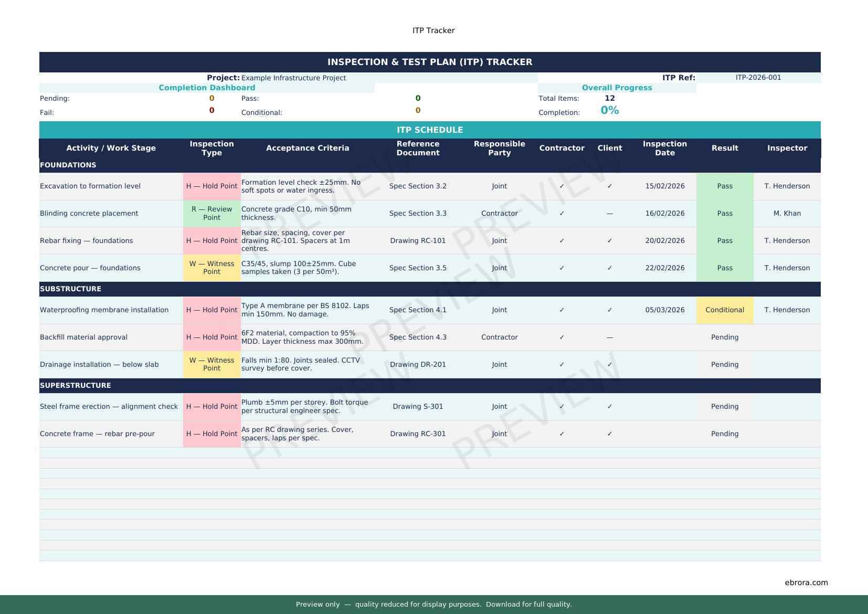This screenshot has width=868, height=614.
Task: Tick Contractor checkmark for Excavation to formation level
Action: 562,186
